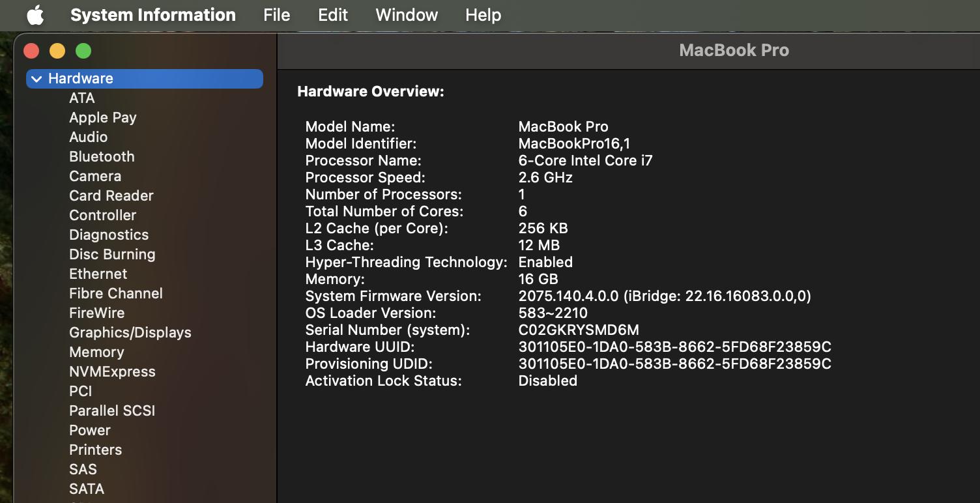Minimize the window with the yellow button
This screenshot has height=503, width=980.
(x=57, y=51)
